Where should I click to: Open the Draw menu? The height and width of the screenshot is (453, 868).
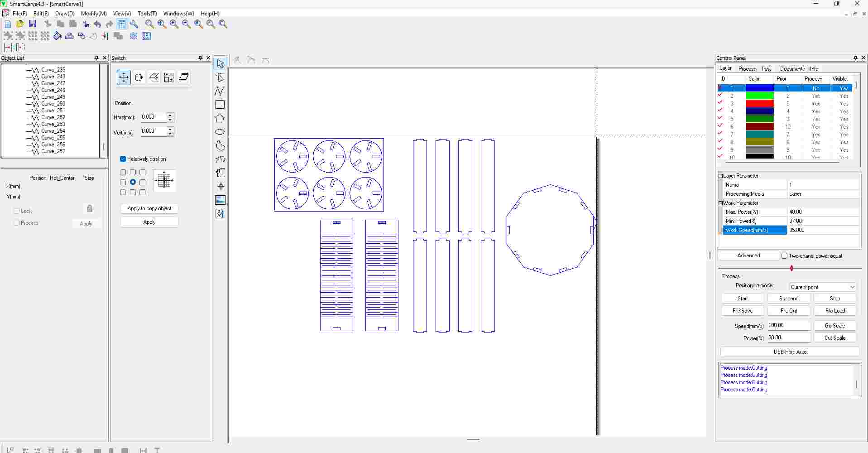click(65, 14)
